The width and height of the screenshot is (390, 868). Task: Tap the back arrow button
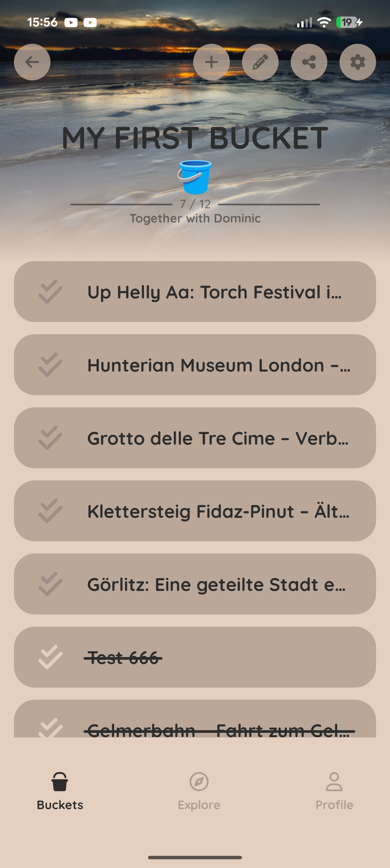[32, 62]
